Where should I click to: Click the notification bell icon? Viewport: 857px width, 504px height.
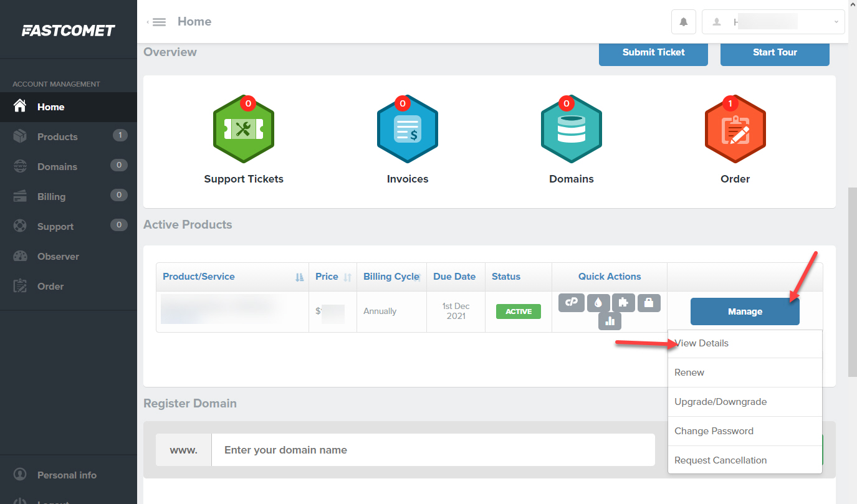tap(684, 22)
